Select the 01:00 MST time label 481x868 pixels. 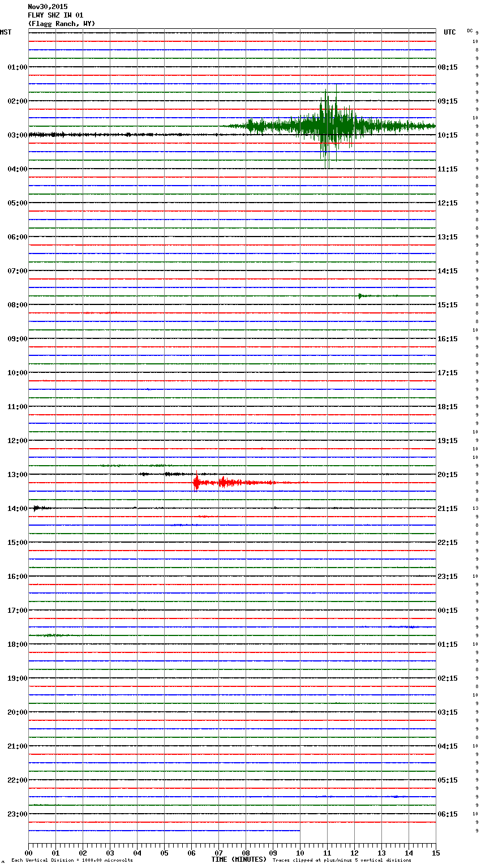(x=18, y=67)
